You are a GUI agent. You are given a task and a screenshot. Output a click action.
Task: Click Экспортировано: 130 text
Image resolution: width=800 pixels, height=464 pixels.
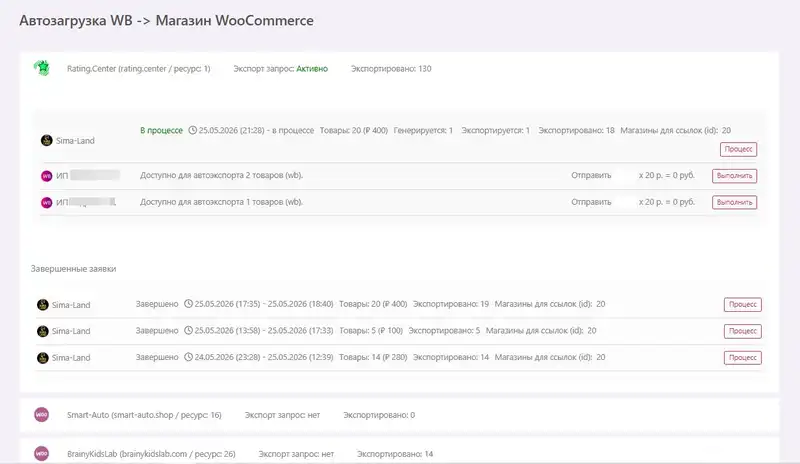(391, 68)
